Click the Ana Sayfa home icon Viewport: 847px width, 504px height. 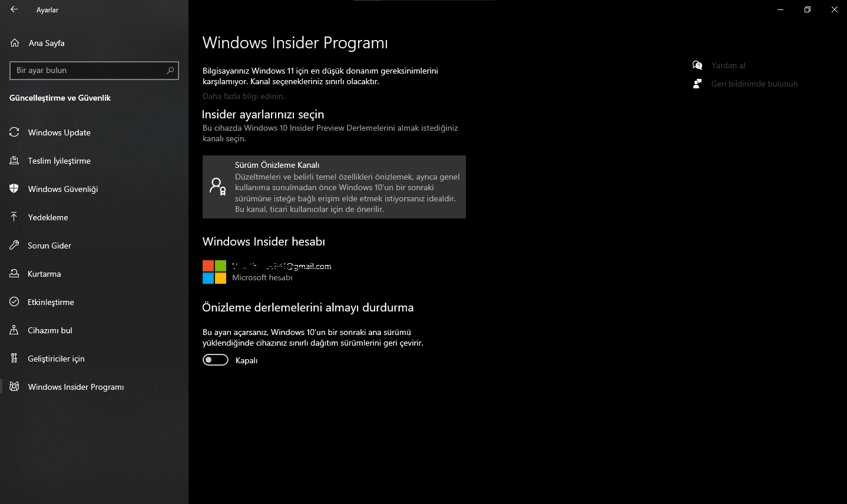click(x=15, y=43)
